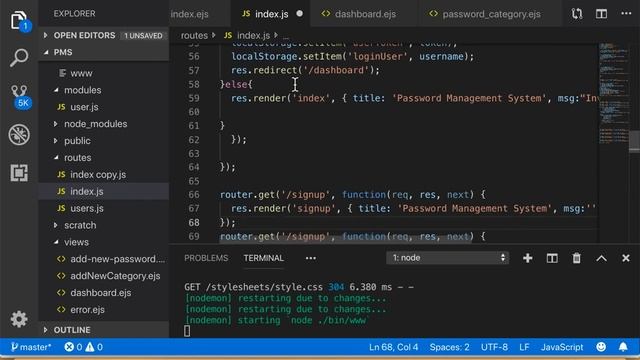Switch to the index.ejs editor tab
640x360 pixels.
[x=200, y=14]
